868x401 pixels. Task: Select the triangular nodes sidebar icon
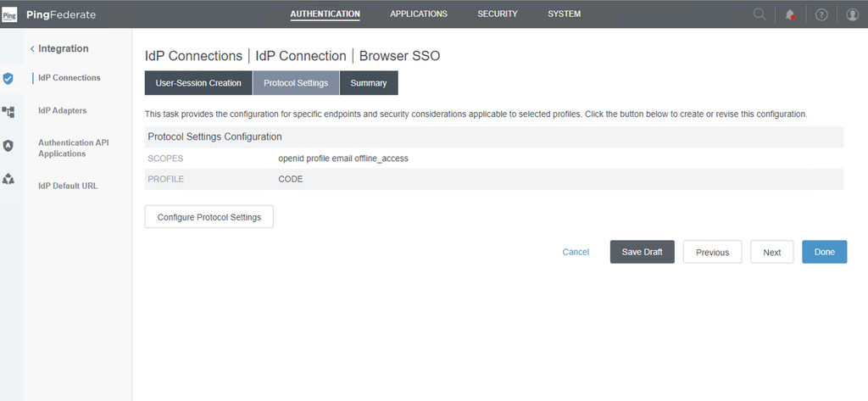click(x=8, y=179)
